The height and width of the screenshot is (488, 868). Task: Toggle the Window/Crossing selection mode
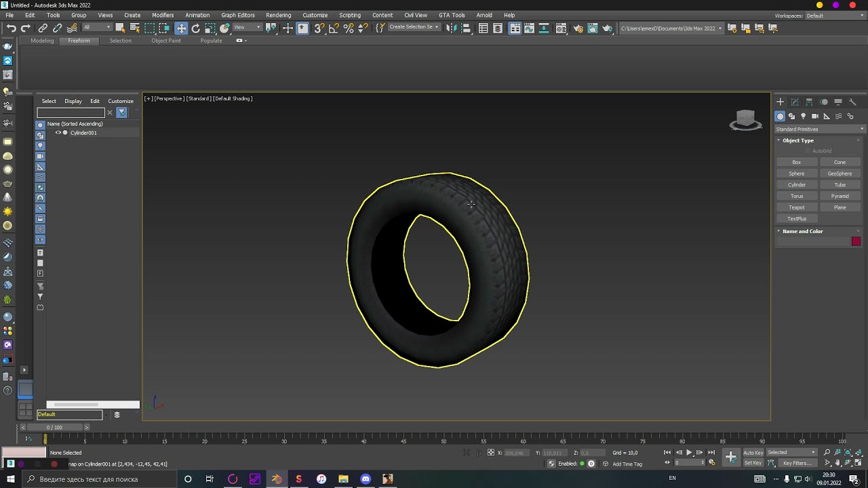[164, 28]
